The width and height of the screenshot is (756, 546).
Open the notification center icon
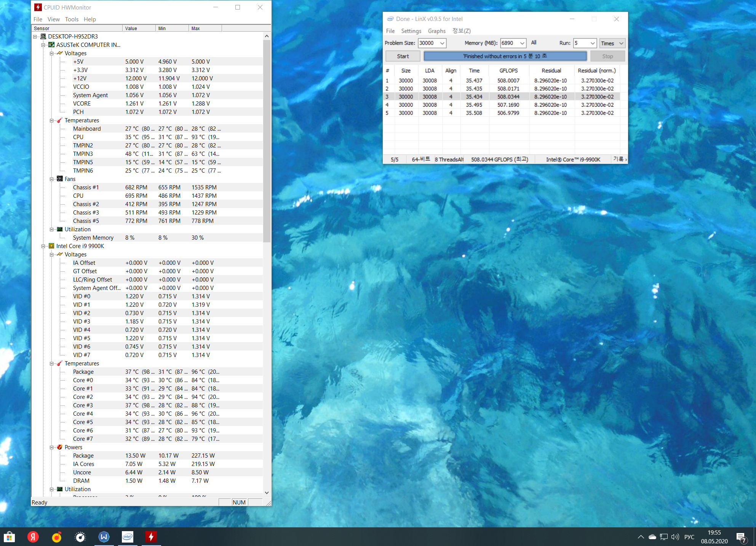[741, 537]
